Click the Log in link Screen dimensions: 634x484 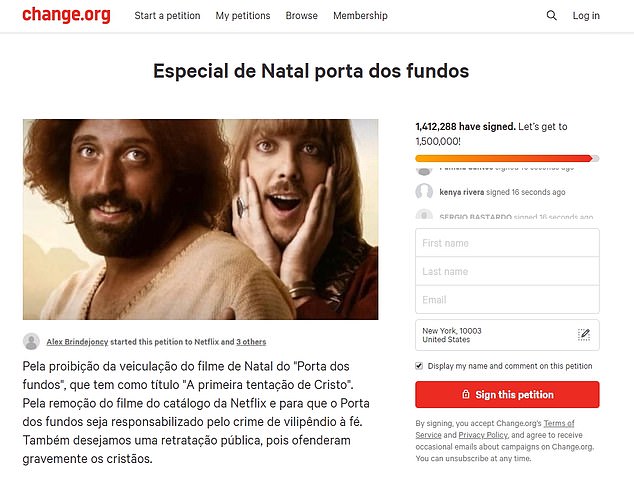586,16
